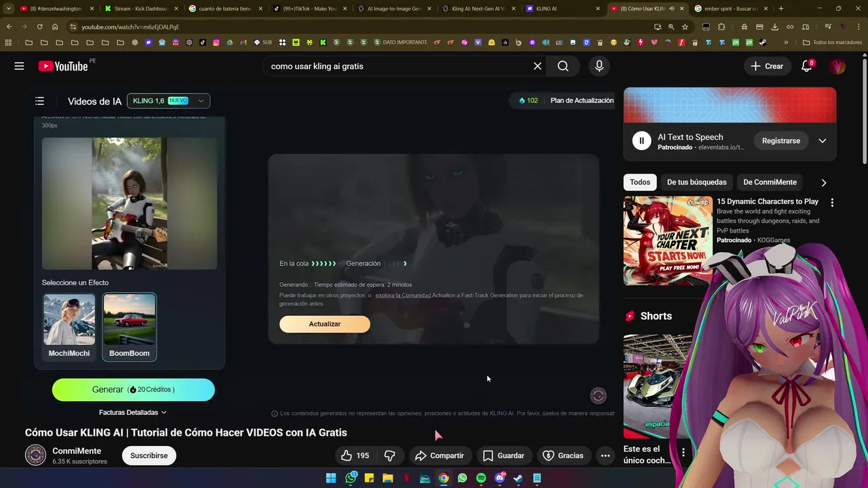
Task: Select De ConmiMente chip
Action: [770, 182]
